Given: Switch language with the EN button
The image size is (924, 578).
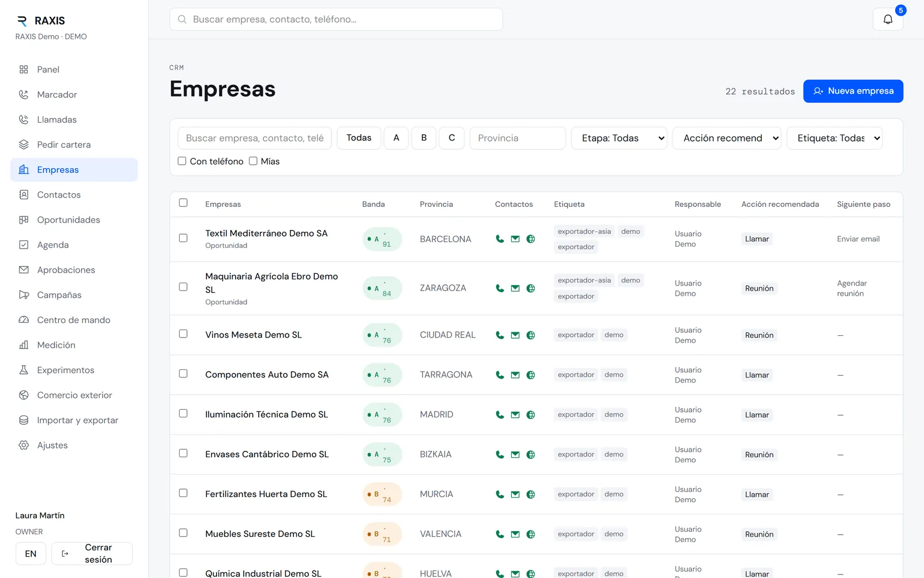Looking at the screenshot, I should pyautogui.click(x=31, y=554).
